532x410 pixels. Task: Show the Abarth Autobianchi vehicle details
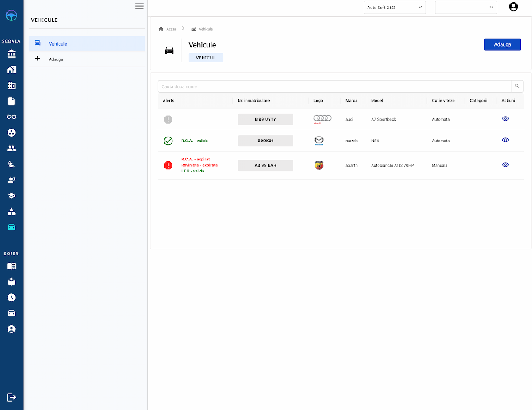click(505, 165)
